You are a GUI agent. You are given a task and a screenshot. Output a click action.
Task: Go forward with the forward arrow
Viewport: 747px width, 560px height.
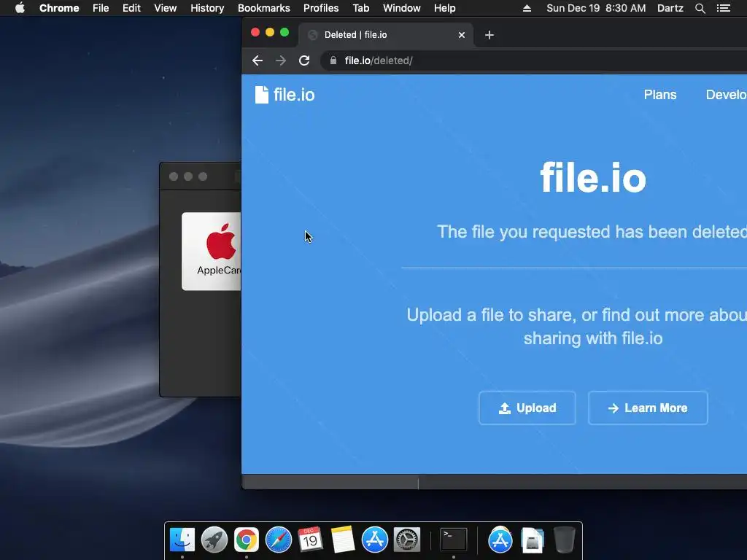[x=281, y=61]
